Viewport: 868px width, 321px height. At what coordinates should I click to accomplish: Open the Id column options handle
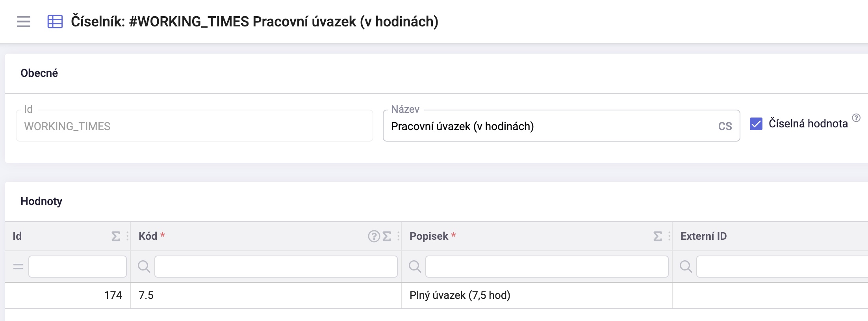[x=127, y=236]
